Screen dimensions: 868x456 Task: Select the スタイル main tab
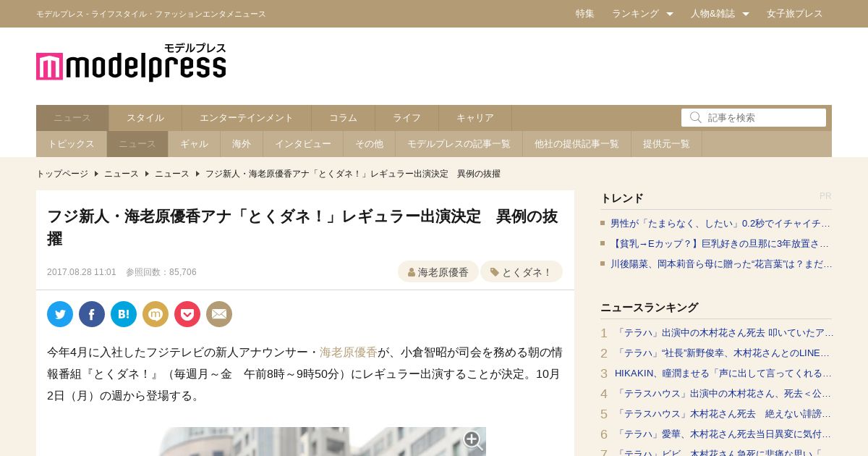click(145, 118)
